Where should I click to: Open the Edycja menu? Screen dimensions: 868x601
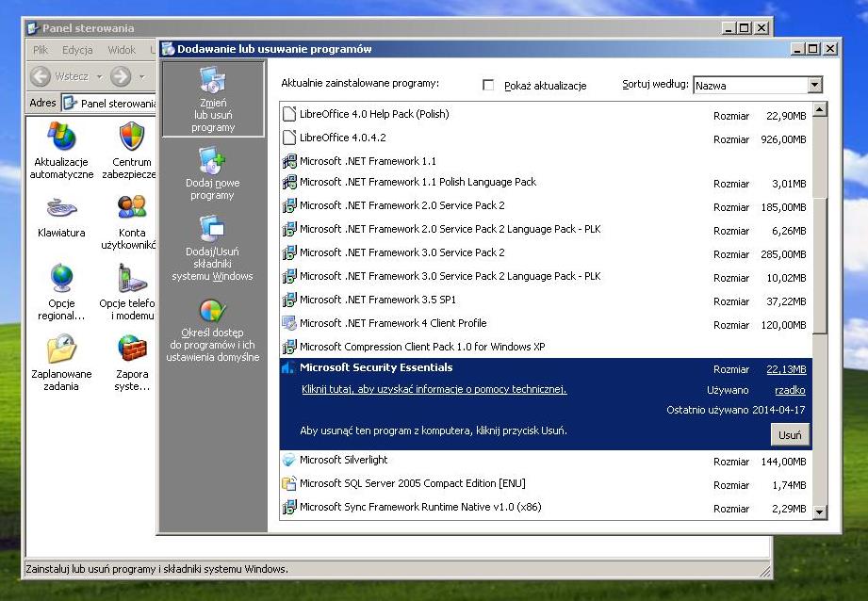pyautogui.click(x=77, y=50)
